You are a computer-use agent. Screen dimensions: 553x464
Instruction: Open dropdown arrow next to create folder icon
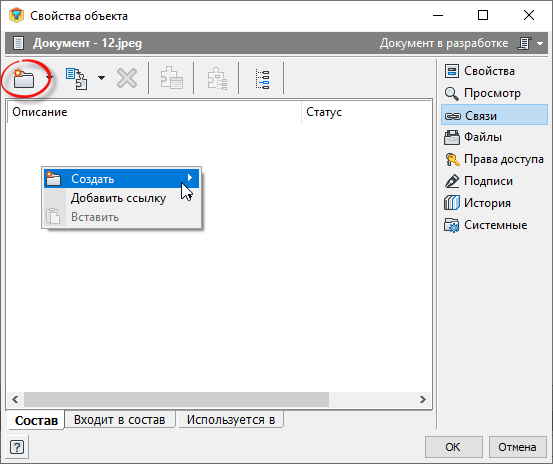coord(50,78)
